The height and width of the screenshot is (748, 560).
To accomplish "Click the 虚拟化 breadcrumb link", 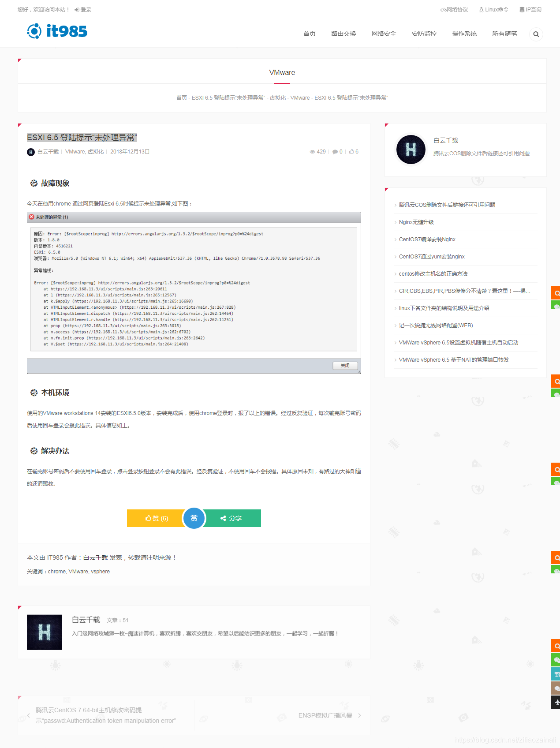I will 278,98.
